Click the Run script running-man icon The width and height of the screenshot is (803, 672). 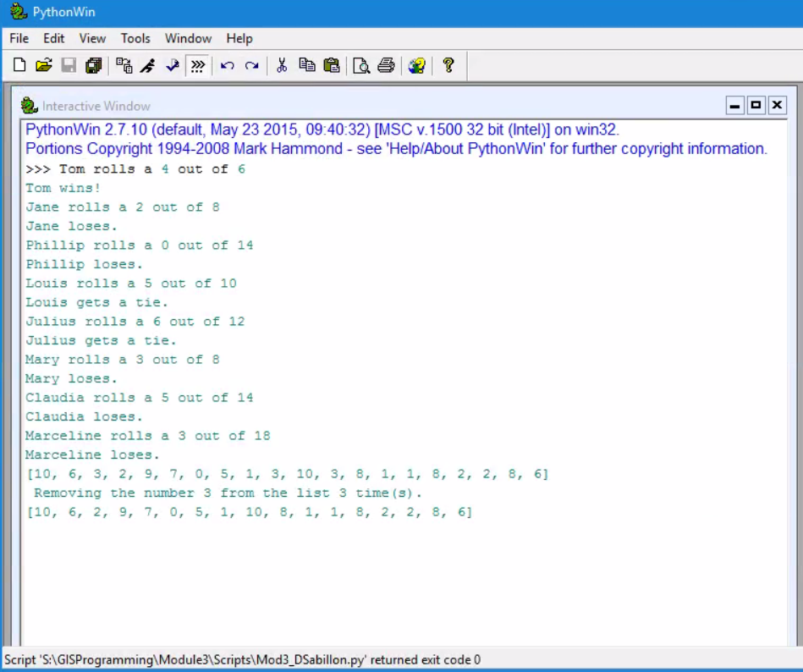(148, 65)
